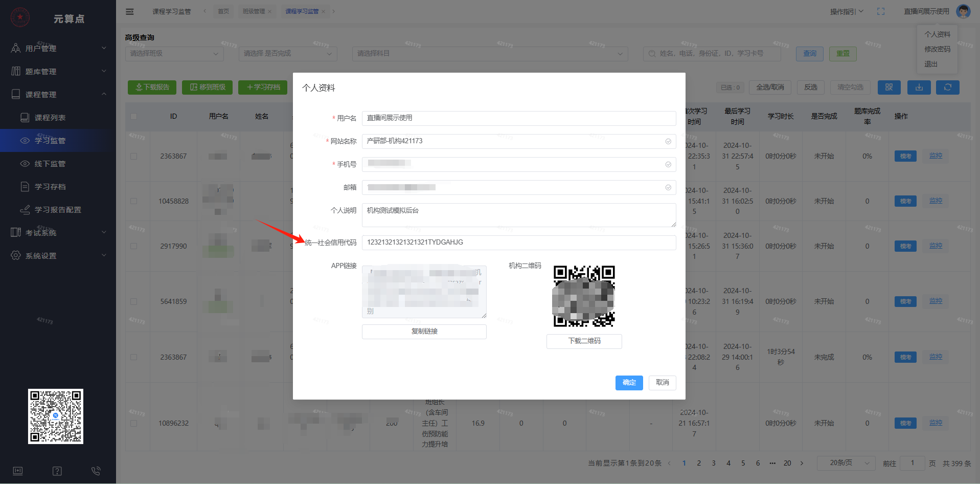980x484 pixels.
Task: Expand the 用户管理 menu
Action: [x=58, y=48]
